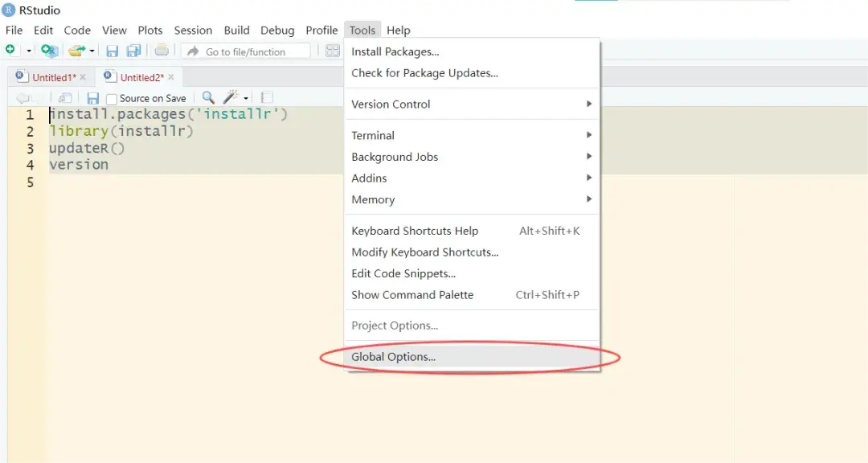Expand the Terminal submenu
Screen dimensions: 868x463
372,135
